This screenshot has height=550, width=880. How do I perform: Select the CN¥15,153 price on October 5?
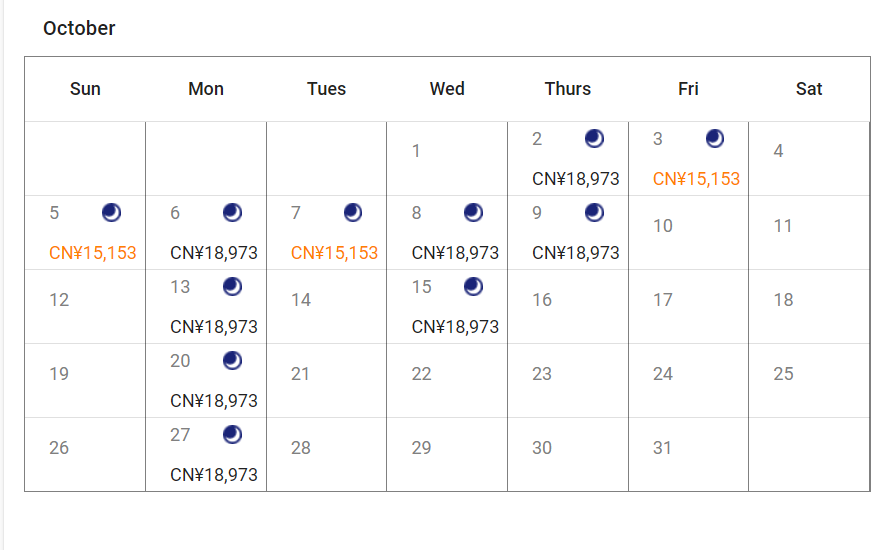coord(92,253)
